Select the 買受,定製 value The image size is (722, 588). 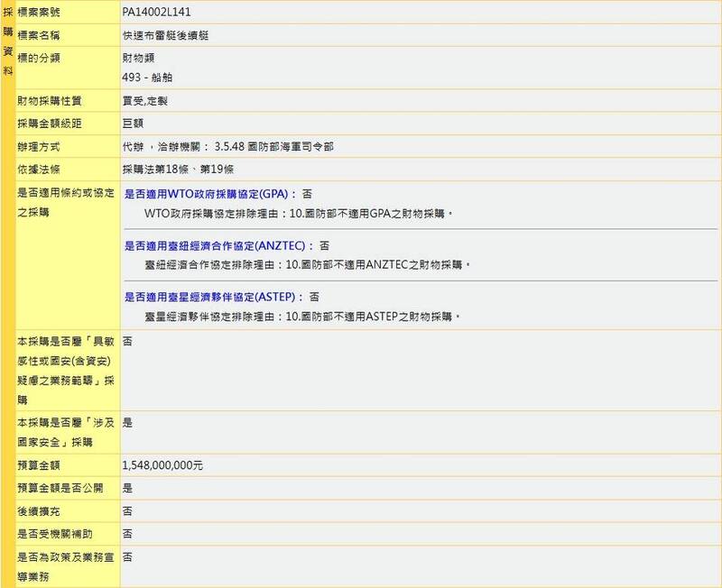144,101
